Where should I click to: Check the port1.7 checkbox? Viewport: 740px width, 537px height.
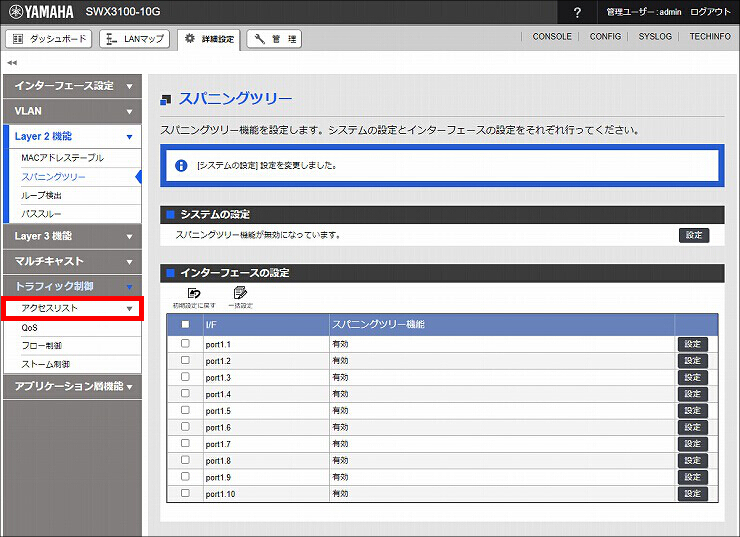click(185, 443)
